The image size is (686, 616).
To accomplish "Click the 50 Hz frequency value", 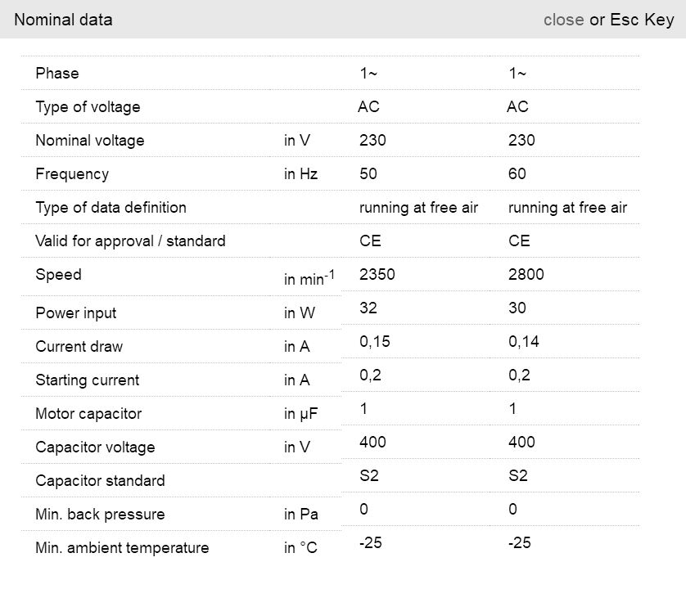I will [x=368, y=174].
